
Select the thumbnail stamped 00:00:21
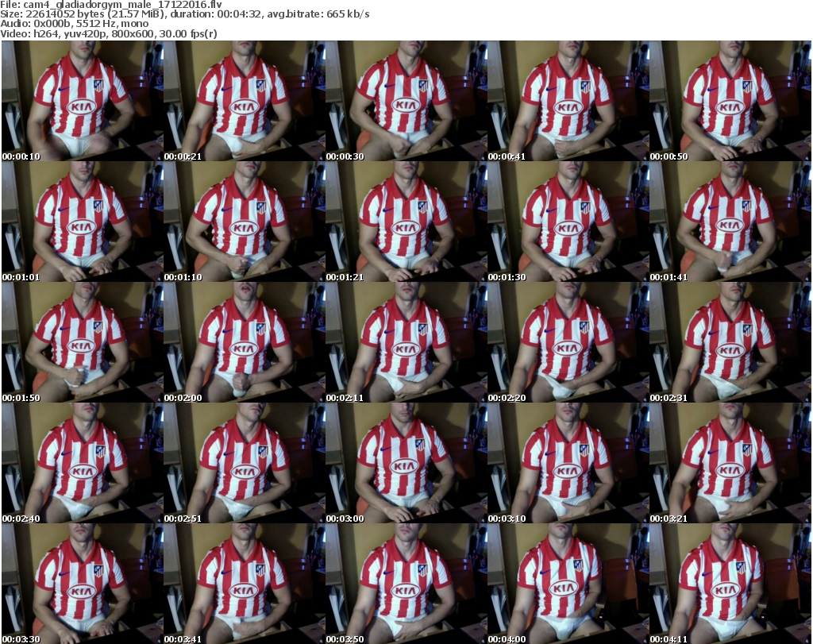click(245, 101)
